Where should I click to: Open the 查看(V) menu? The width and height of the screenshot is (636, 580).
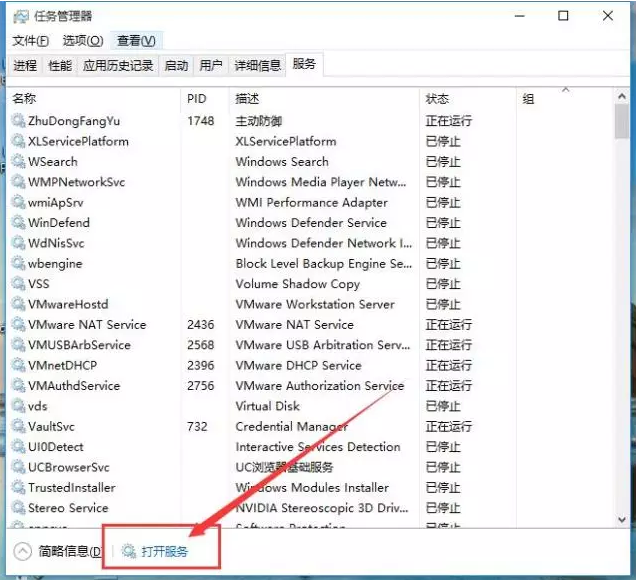136,41
